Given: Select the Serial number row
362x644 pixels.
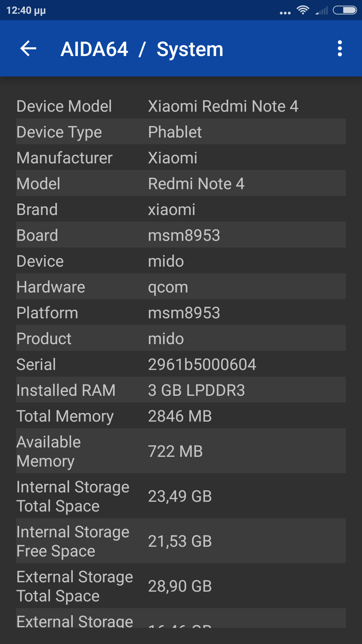Looking at the screenshot, I should [181, 364].
